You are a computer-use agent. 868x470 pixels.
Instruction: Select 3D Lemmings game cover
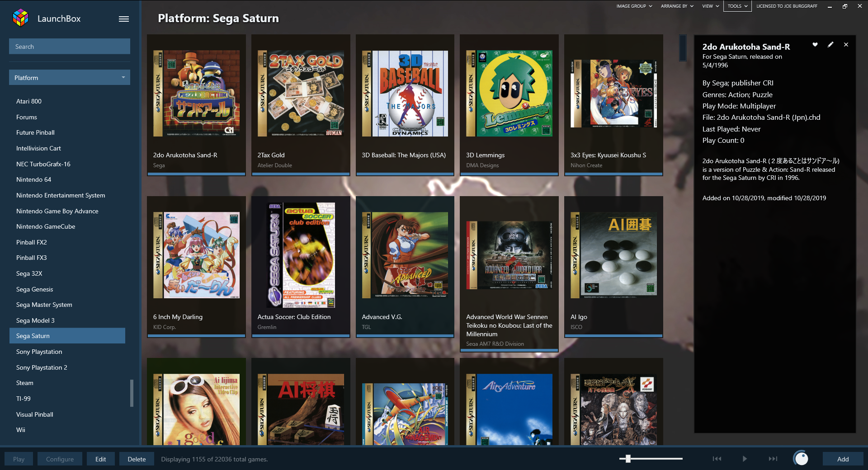click(509, 93)
